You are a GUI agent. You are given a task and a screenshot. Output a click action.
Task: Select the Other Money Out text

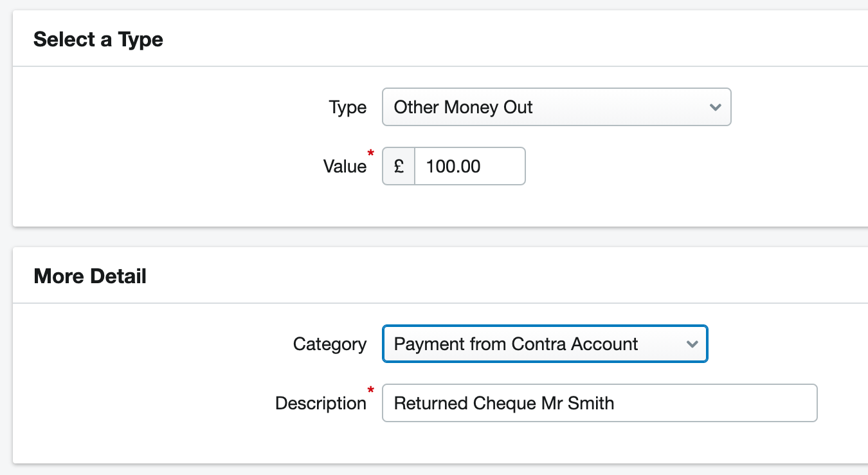click(463, 107)
